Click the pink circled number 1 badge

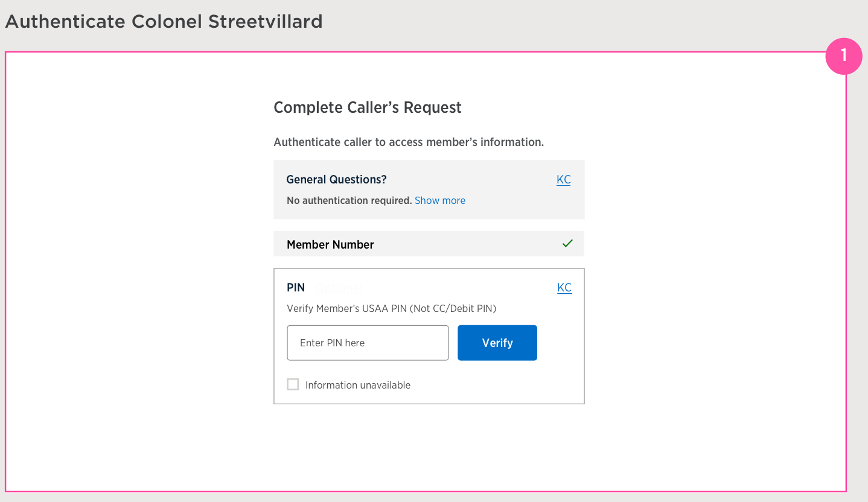tap(843, 56)
